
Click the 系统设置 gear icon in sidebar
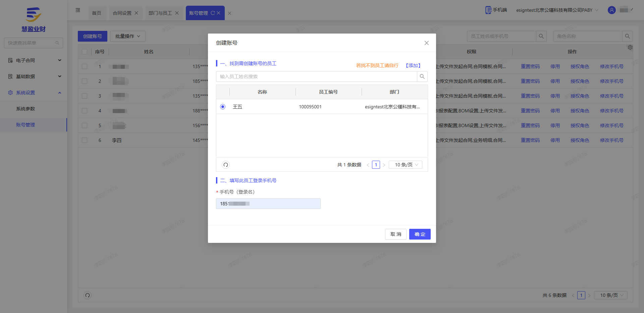[10, 93]
